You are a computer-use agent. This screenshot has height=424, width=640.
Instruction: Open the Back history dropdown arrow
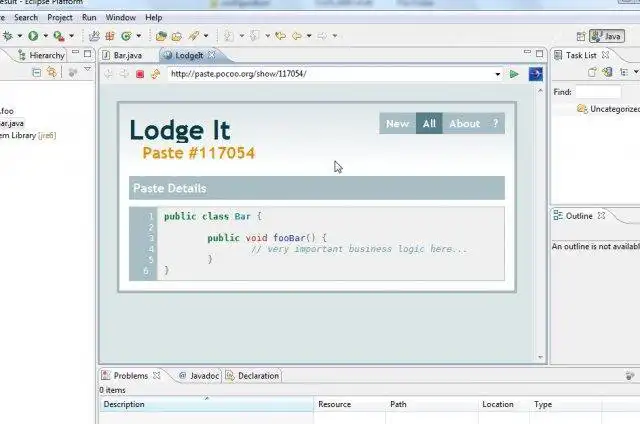click(x=309, y=36)
